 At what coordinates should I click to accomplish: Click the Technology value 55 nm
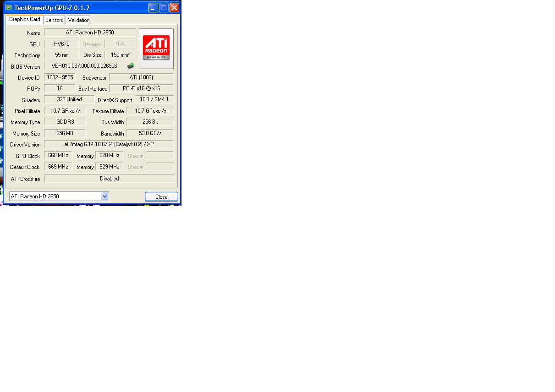(62, 55)
